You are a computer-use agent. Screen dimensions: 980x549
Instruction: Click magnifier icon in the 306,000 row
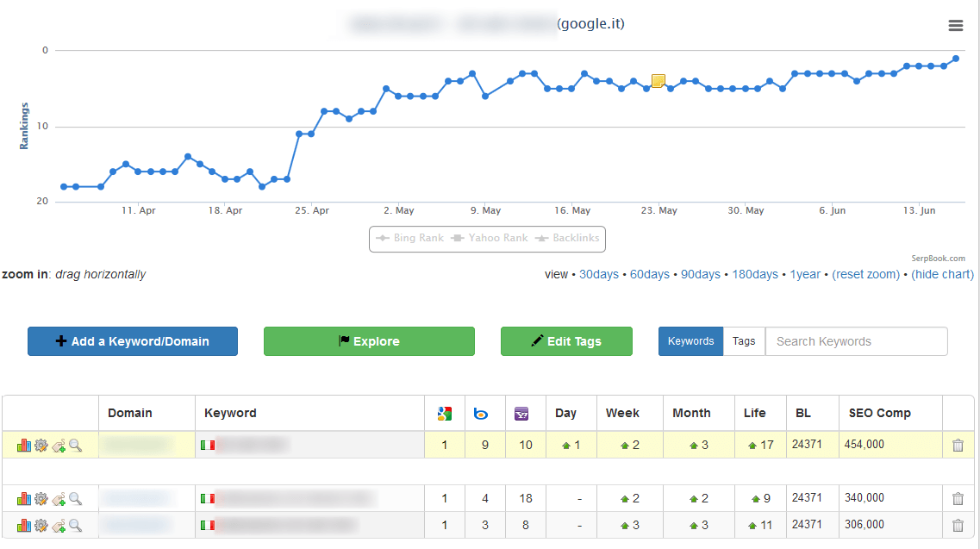pyautogui.click(x=76, y=525)
